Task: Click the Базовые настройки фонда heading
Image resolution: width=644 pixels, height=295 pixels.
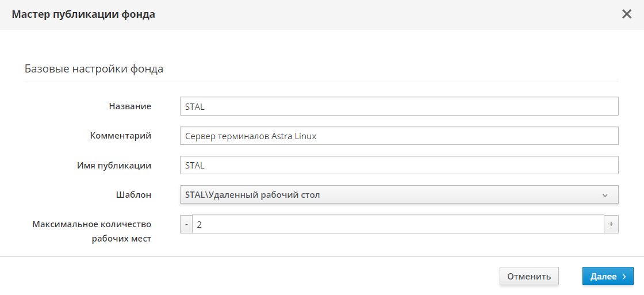Action: [x=94, y=69]
